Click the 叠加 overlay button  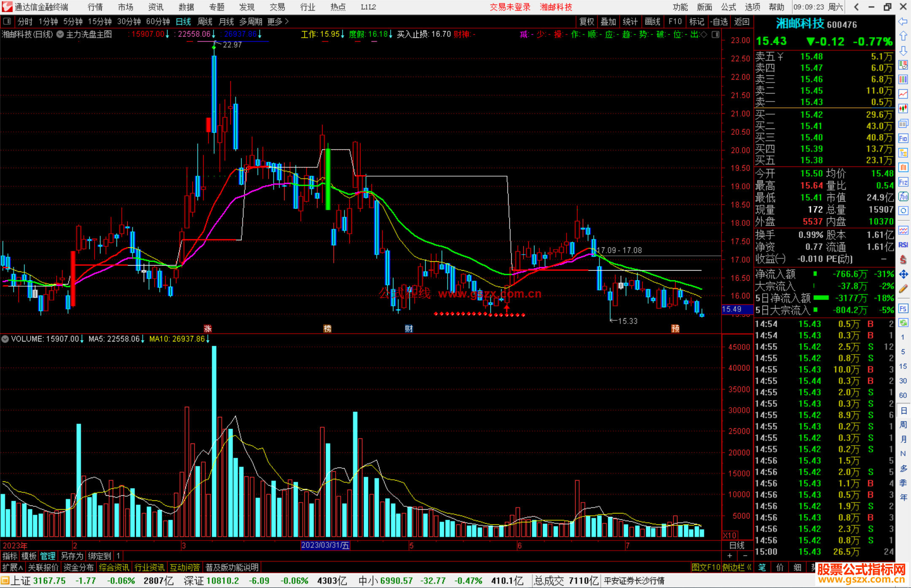coord(608,21)
